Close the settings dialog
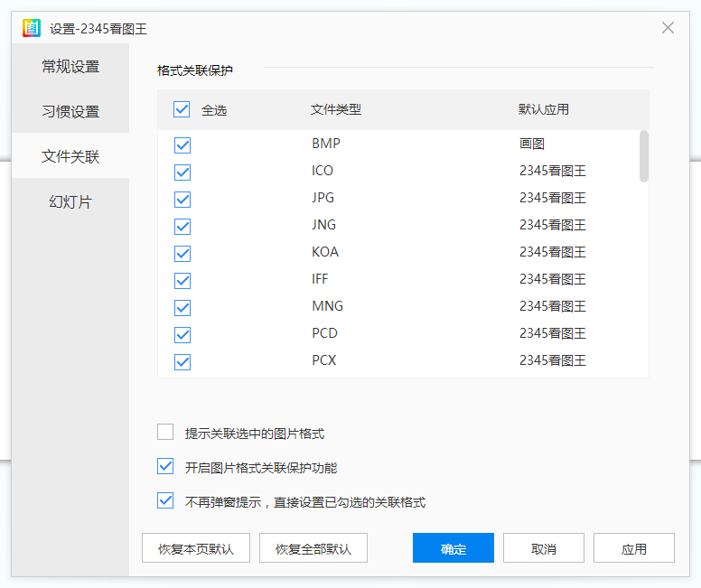The height and width of the screenshot is (588, 701). [x=668, y=28]
